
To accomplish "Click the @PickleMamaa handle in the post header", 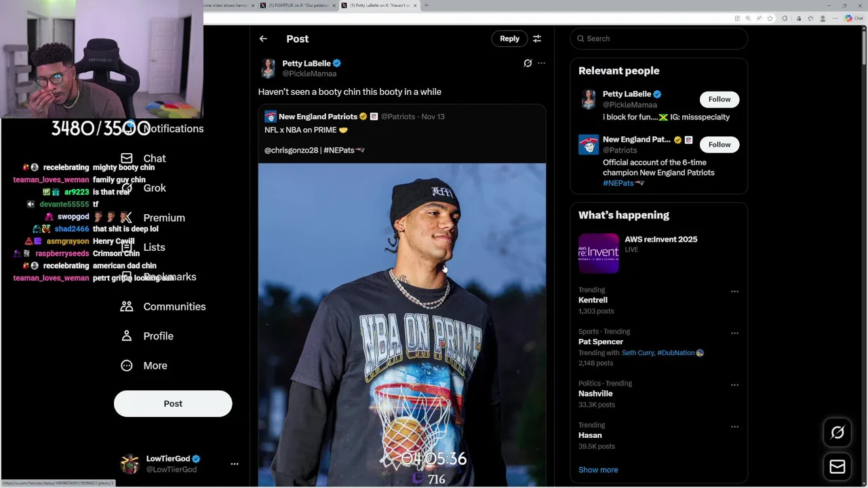I will 309,73.
